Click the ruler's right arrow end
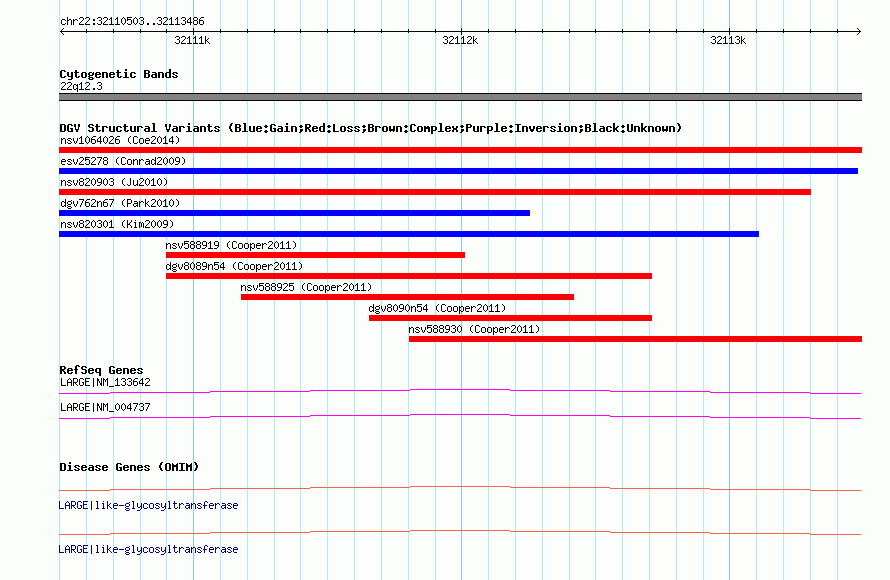890x580 pixels. [859, 31]
